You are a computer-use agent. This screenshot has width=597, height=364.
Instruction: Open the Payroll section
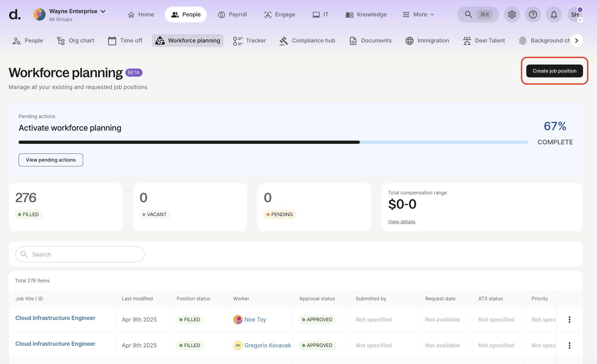(x=232, y=15)
